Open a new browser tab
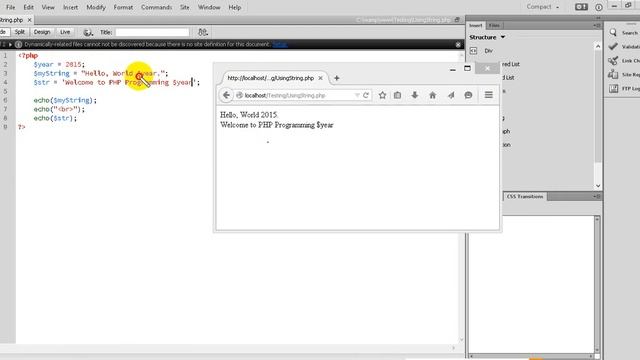 (x=337, y=78)
